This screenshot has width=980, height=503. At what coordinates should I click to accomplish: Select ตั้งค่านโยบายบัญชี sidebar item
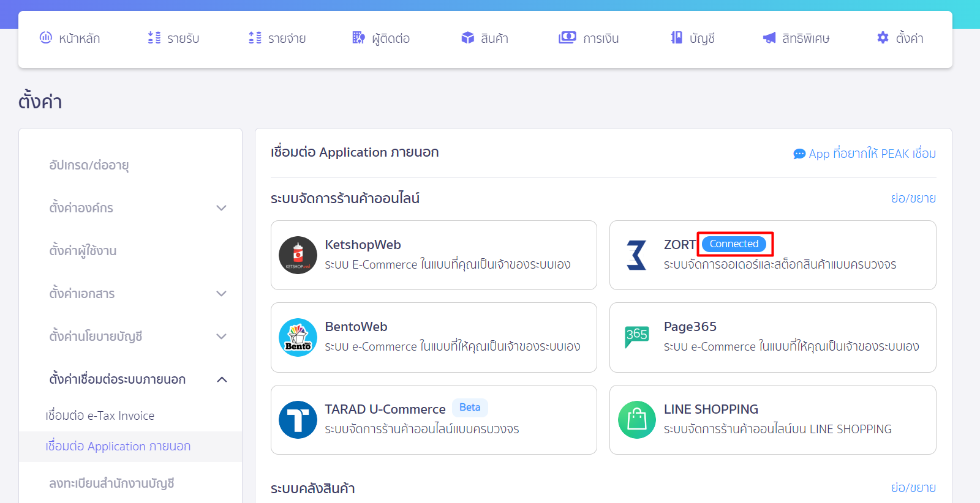coord(96,337)
